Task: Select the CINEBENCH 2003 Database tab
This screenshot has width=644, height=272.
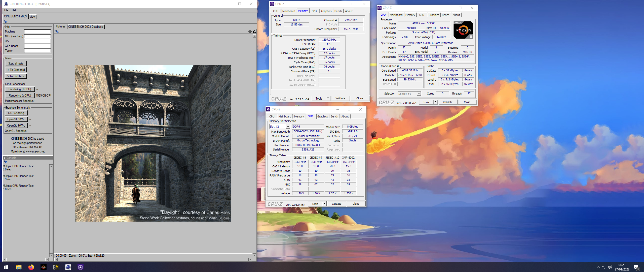Action: click(x=86, y=27)
